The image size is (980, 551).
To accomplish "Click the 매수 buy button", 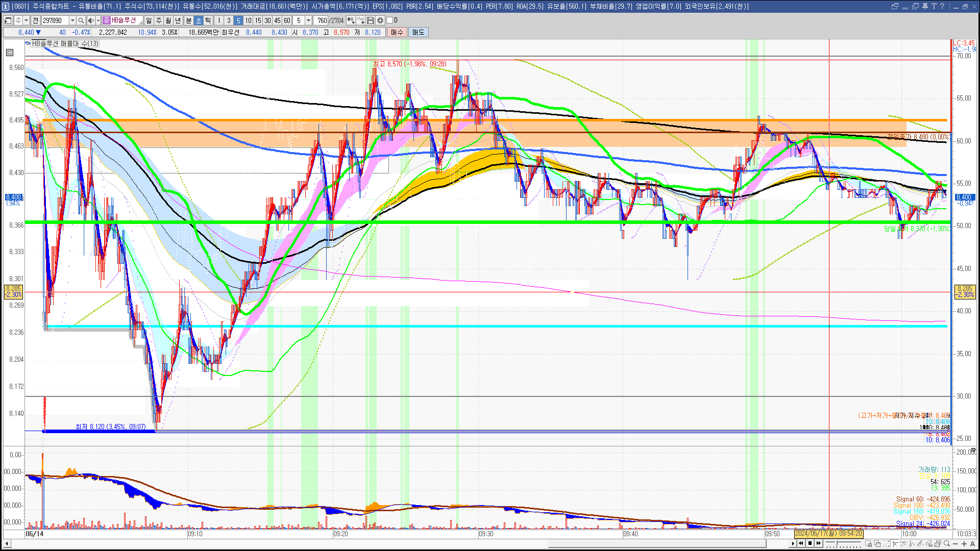I will click(x=397, y=32).
